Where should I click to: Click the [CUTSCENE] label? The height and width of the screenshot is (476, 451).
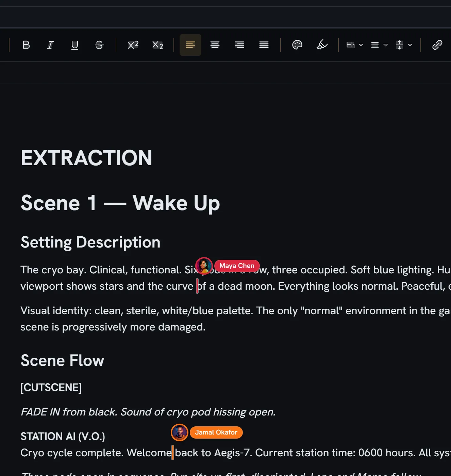51,387
